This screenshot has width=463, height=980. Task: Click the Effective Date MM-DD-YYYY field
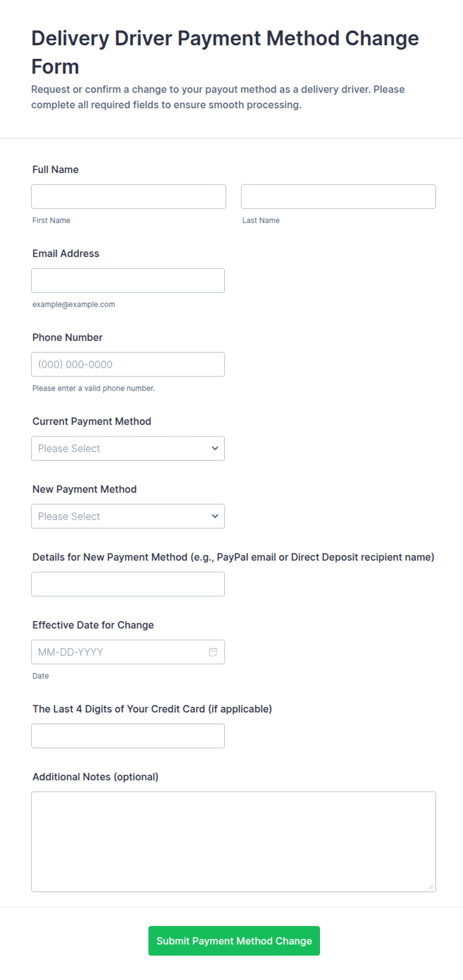pos(128,652)
